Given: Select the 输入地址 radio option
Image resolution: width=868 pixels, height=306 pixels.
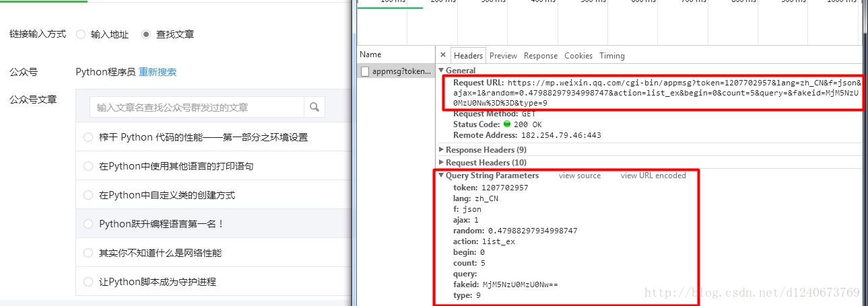Looking at the screenshot, I should click(81, 34).
